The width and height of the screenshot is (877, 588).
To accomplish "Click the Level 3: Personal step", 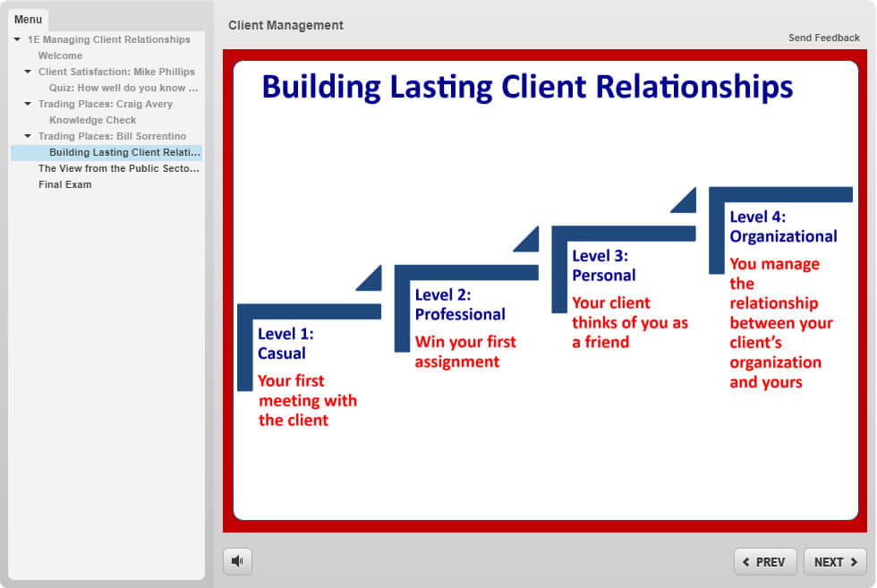I will (603, 265).
